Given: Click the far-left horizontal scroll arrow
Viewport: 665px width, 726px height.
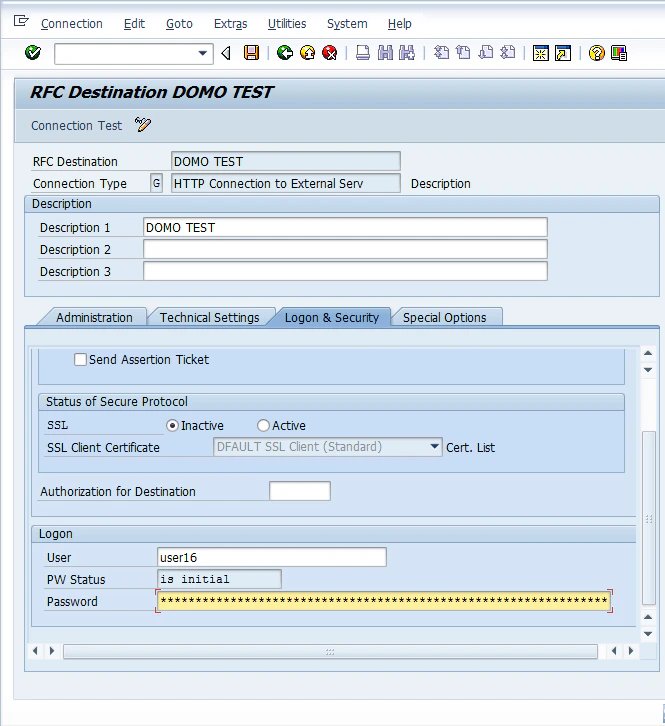Looking at the screenshot, I should click(x=35, y=651).
